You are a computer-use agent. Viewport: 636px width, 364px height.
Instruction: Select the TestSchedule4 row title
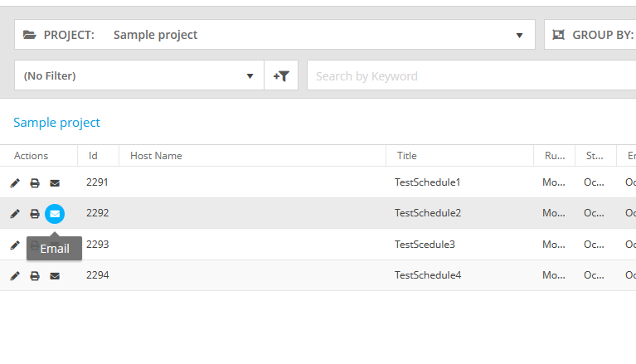pyautogui.click(x=427, y=275)
